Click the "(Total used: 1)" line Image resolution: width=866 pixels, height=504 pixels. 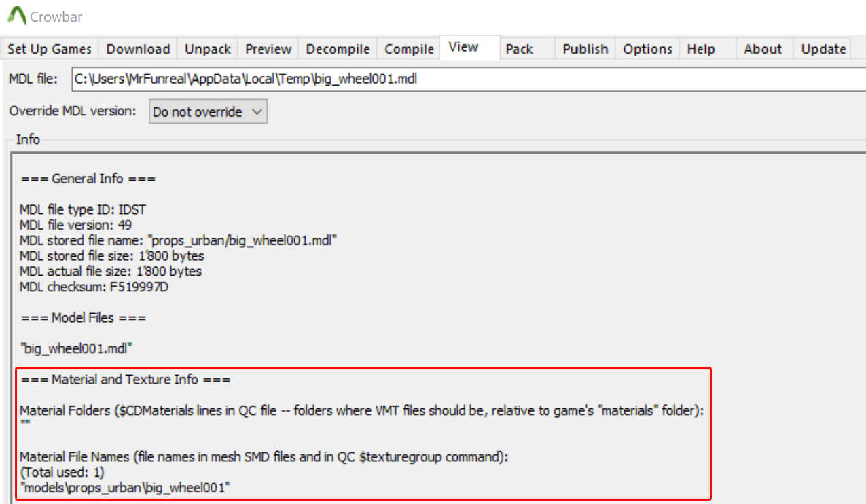pyautogui.click(x=62, y=472)
